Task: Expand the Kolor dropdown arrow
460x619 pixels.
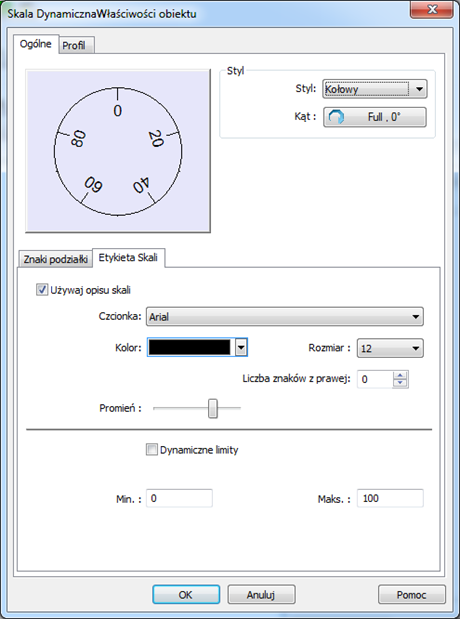Action: coord(241,348)
